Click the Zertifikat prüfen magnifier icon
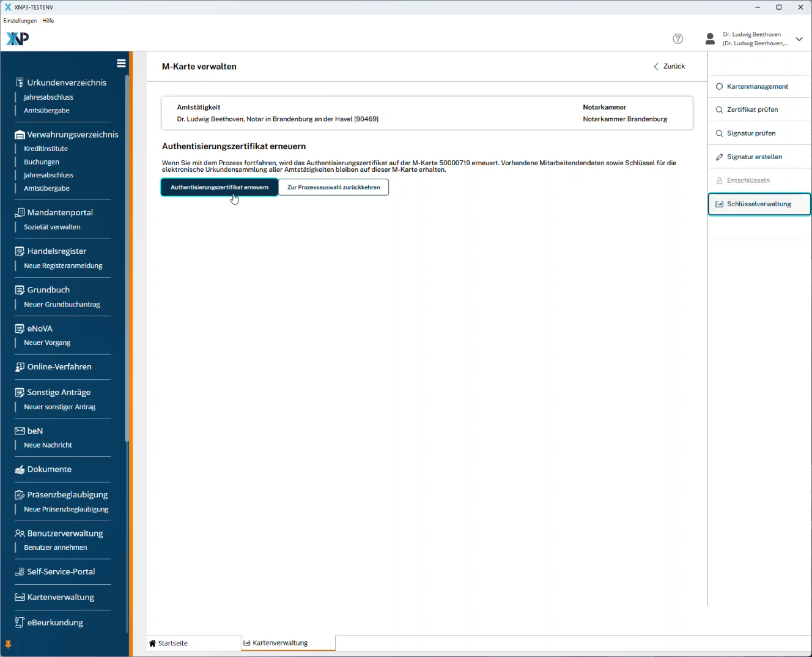 (x=720, y=110)
